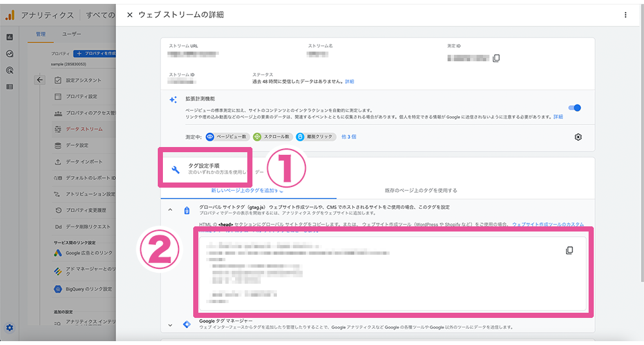Open BigQuery のリンク設定
Viewport: 644px width, 345px height.
[x=89, y=289]
